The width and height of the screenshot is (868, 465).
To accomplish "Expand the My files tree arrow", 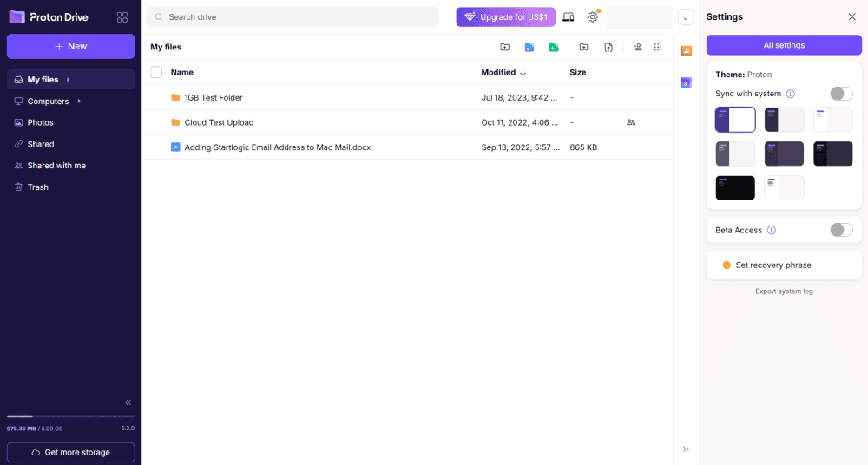I will click(x=69, y=80).
